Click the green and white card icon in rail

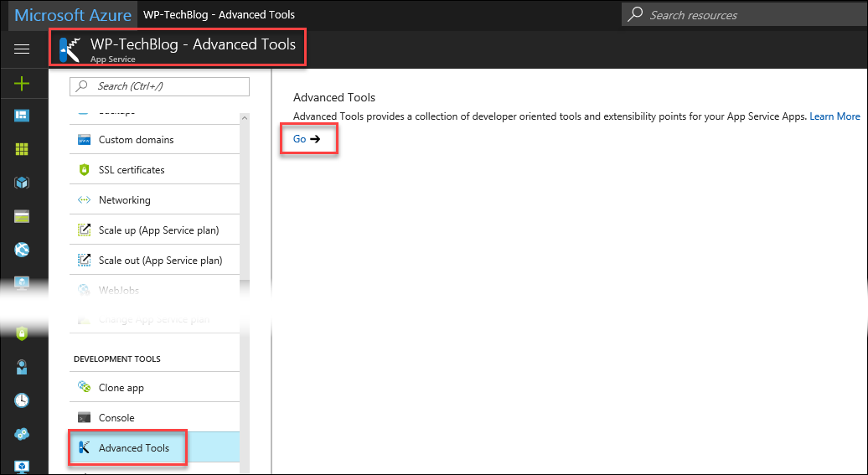tap(22, 216)
